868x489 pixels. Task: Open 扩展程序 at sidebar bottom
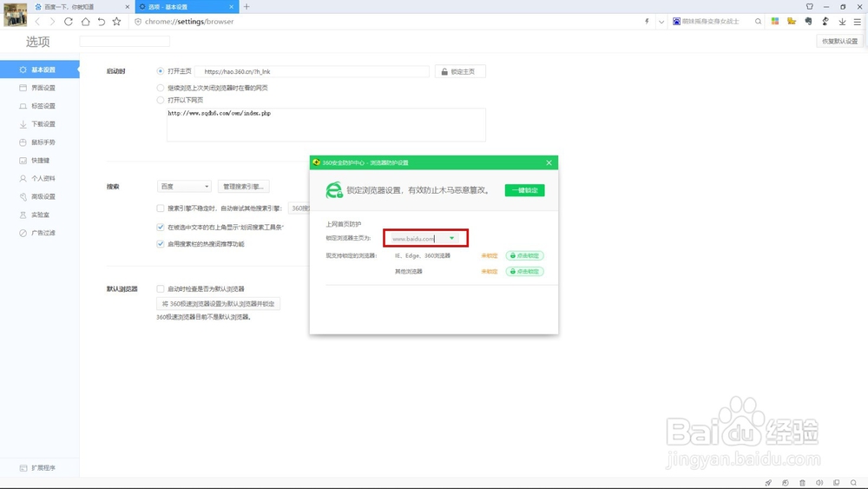pyautogui.click(x=40, y=468)
